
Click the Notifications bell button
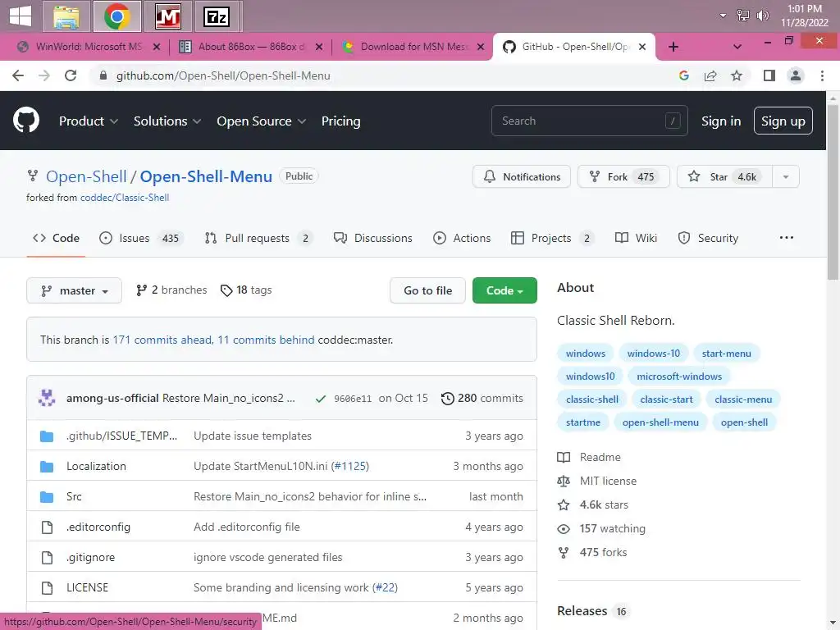tap(521, 176)
